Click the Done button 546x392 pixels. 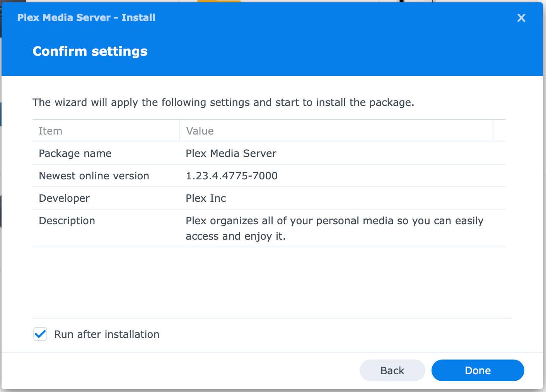coord(478,370)
